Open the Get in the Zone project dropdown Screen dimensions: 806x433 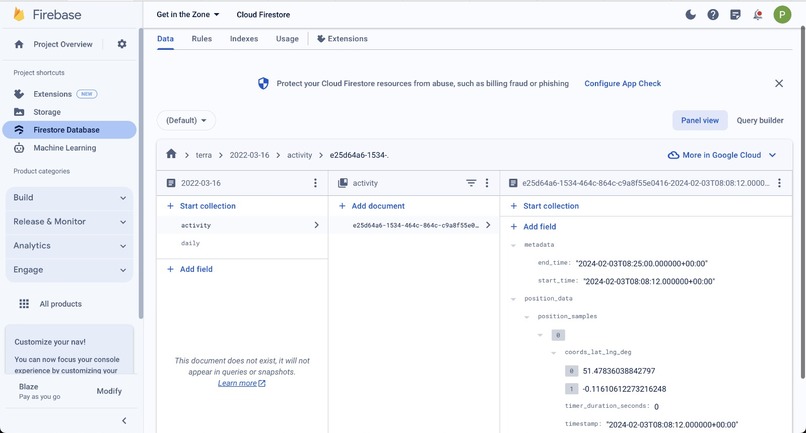point(188,15)
